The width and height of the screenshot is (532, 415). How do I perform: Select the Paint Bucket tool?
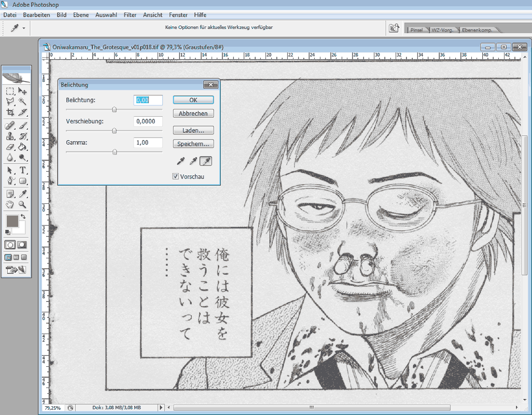[x=22, y=147]
